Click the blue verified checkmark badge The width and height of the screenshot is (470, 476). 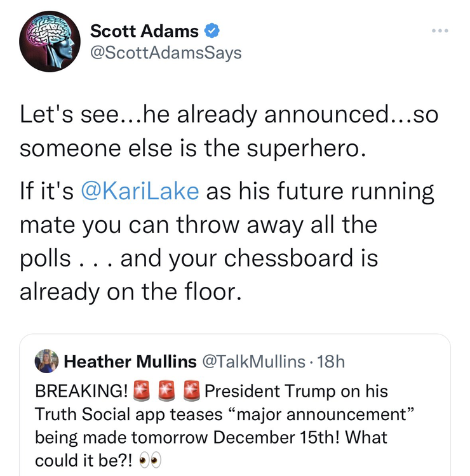[213, 30]
